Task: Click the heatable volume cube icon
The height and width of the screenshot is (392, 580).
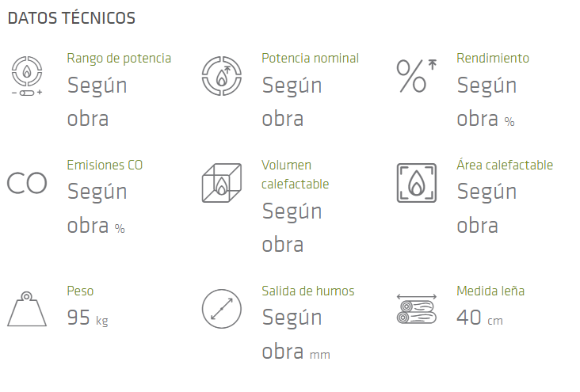Action: pos(222,183)
